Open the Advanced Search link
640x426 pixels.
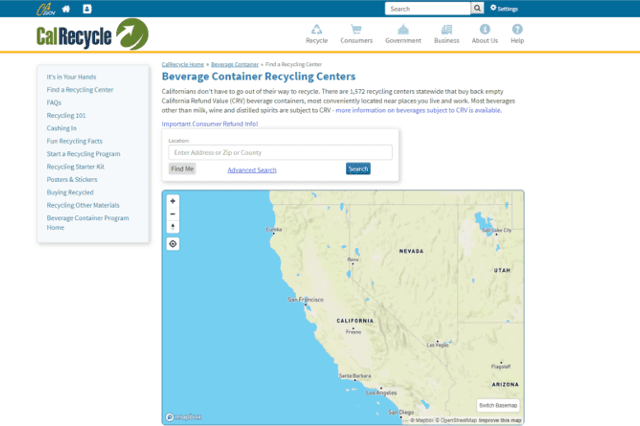click(252, 170)
